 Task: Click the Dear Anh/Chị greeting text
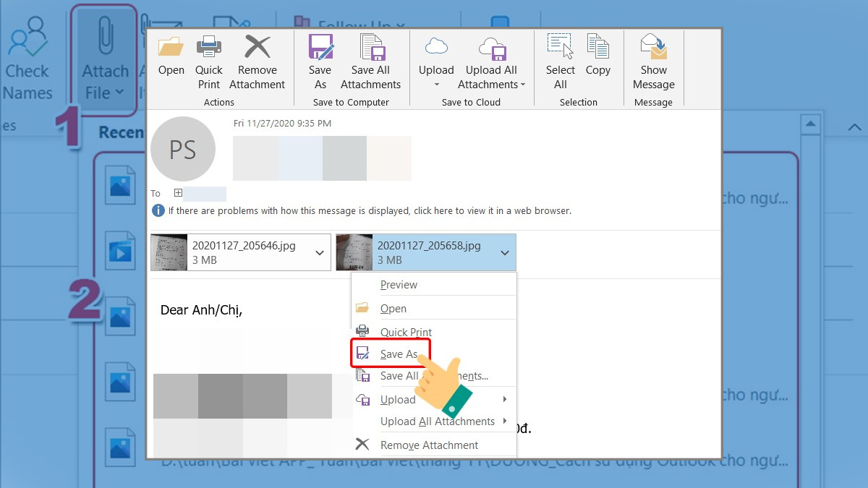201,311
